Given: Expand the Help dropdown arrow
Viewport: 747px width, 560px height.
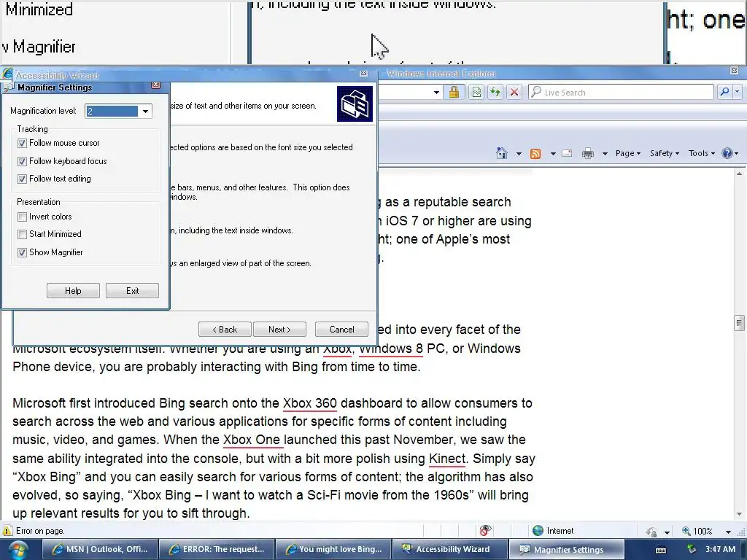Looking at the screenshot, I should coord(737,153).
